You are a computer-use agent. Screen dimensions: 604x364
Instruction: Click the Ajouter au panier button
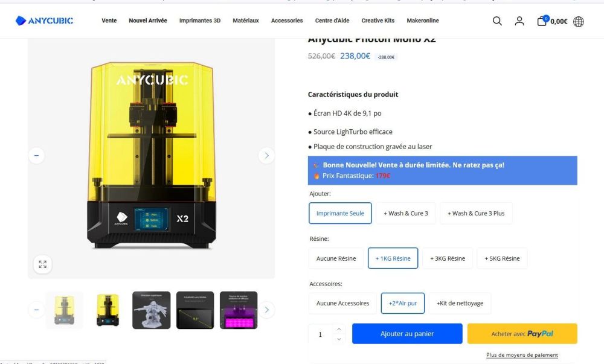coord(407,334)
